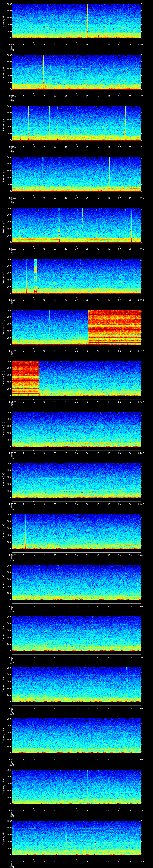Click the '48:00' end time label
The height and width of the screenshot is (868, 153).
pos(141,198)
